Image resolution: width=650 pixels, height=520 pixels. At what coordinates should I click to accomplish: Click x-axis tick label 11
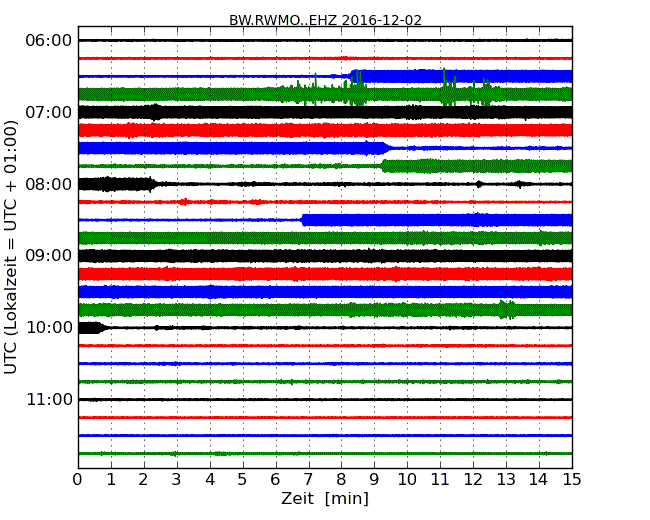(440, 480)
